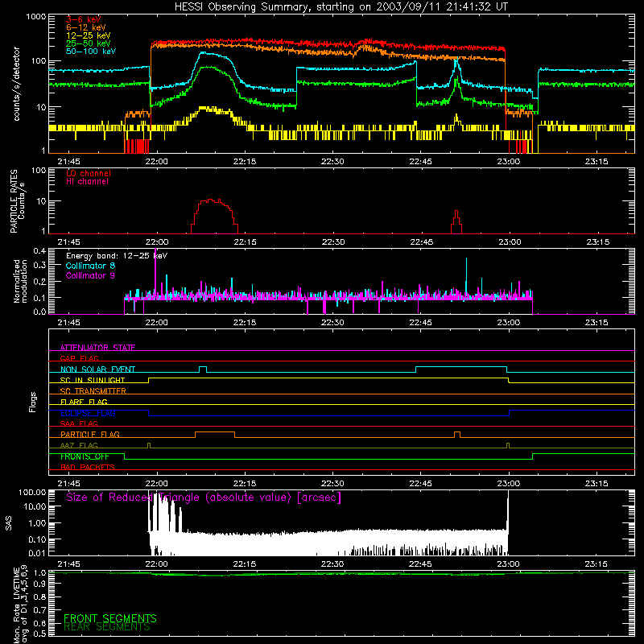
Task: Click the ECLIPSE FLAG label
Action: click(x=88, y=413)
